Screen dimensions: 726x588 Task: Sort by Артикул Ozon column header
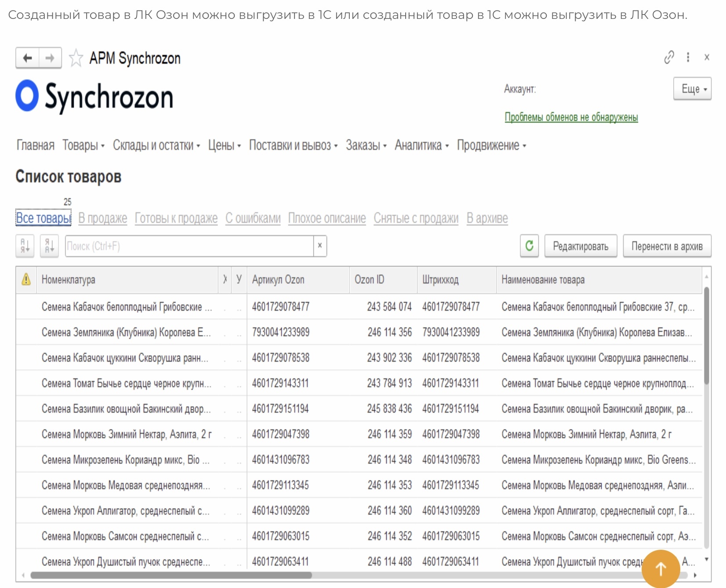[298, 279]
